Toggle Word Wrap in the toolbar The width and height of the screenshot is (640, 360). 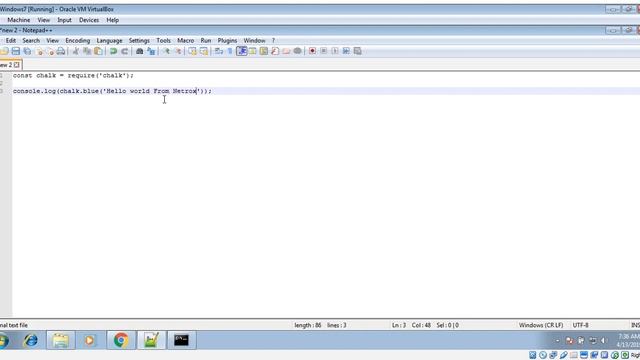point(219,51)
